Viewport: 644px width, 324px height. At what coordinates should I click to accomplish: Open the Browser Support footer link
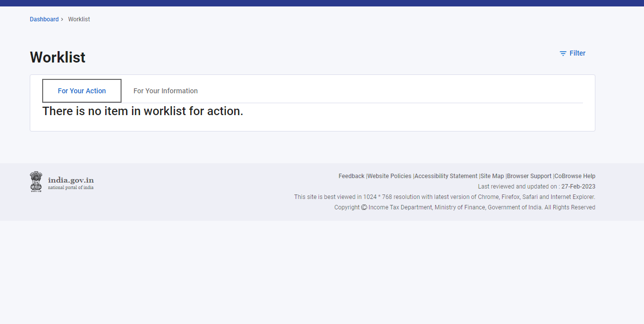[x=529, y=176]
